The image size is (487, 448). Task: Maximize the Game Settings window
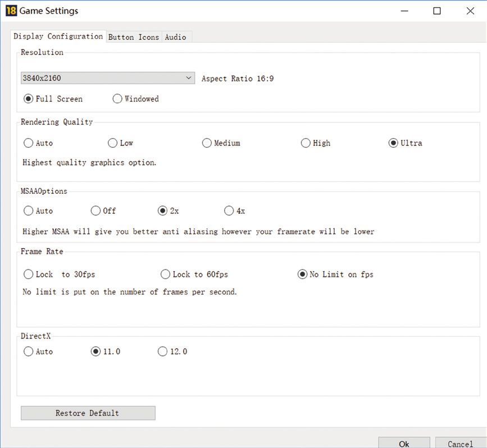pos(437,11)
